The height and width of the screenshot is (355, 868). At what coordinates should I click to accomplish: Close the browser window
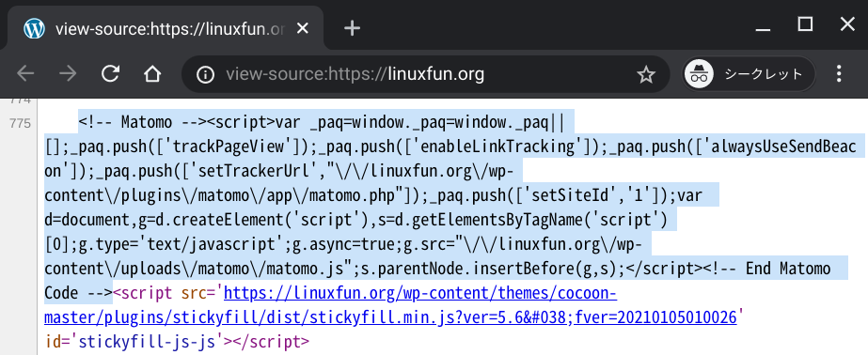point(847,23)
